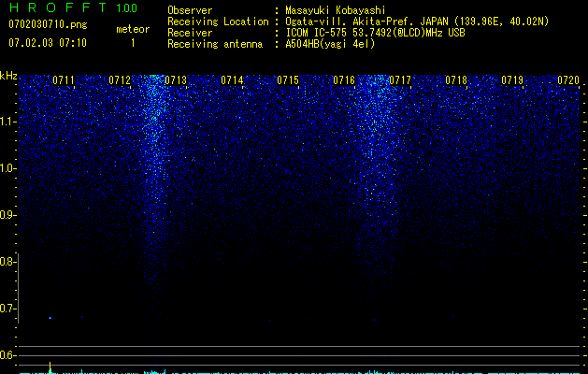Click time marker 0712

coord(120,80)
